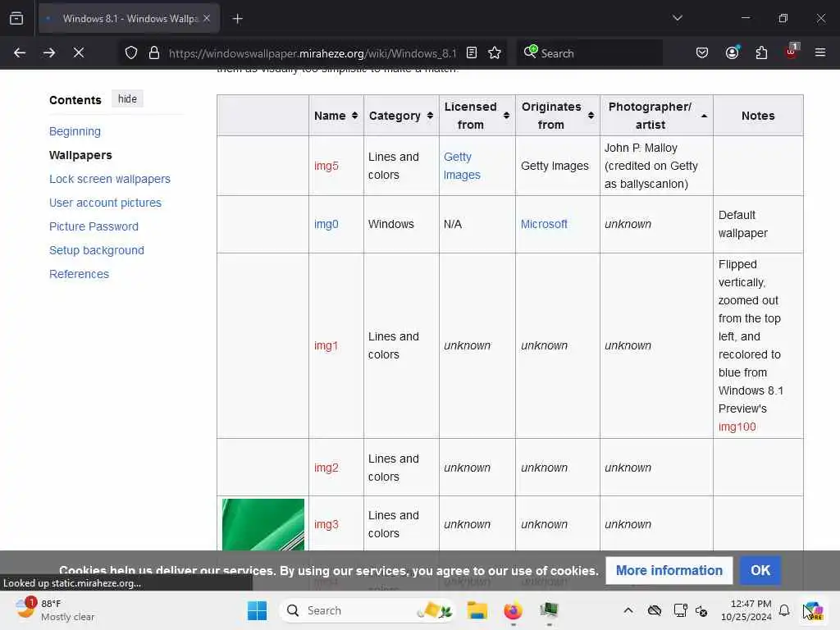Open the list all tabs chevron
Viewport: 840px width, 630px height.
click(677, 18)
